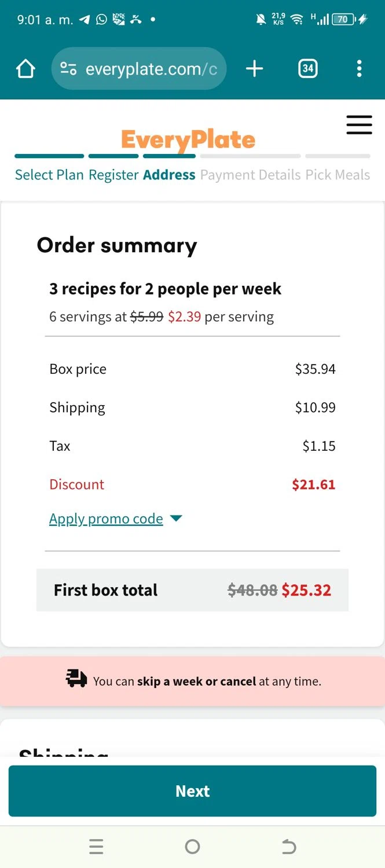Open the tab switcher showing 34 tabs
Image resolution: width=385 pixels, height=868 pixels.
[x=307, y=69]
